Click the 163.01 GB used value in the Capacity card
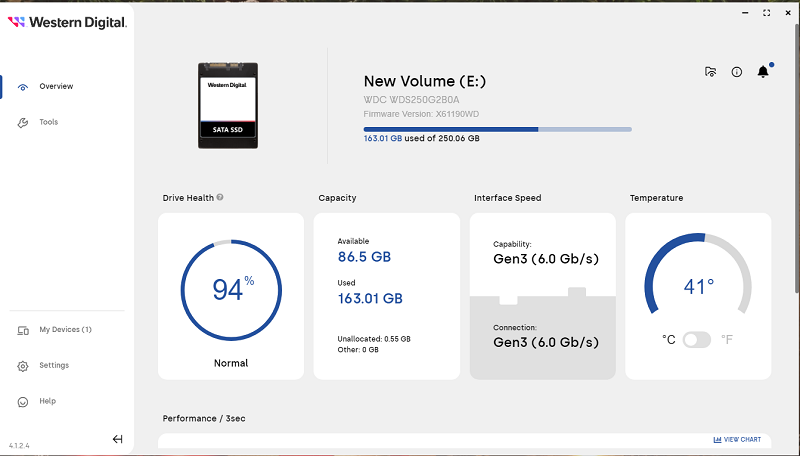 [x=370, y=298]
